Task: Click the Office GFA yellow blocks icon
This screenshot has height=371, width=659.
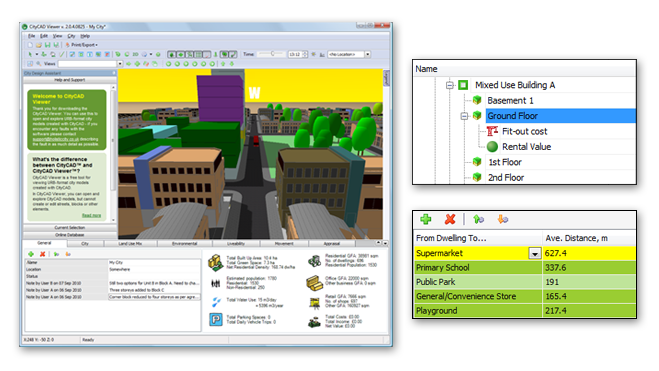Action: 314,283
